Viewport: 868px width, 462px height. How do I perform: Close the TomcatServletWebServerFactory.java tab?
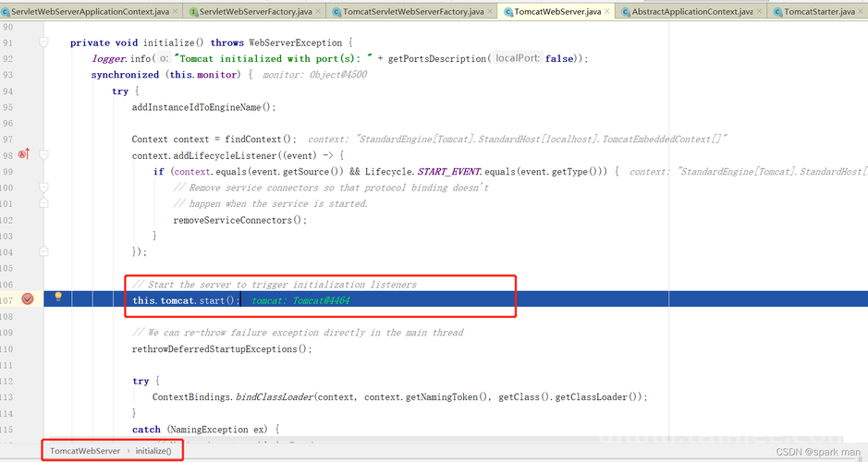491,12
